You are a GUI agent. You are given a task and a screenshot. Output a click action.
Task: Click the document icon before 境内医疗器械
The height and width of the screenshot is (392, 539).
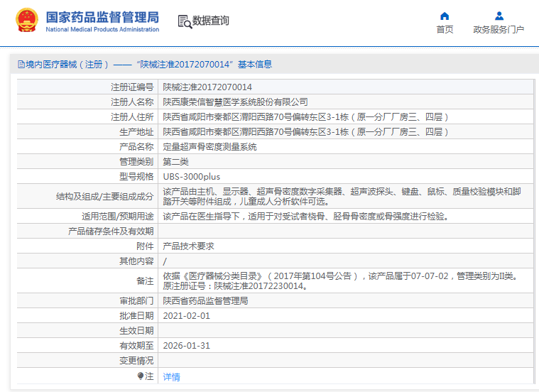21,65
